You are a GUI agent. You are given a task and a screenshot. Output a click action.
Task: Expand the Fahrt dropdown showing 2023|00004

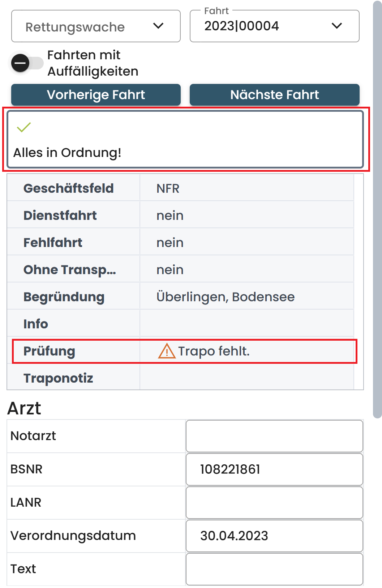pyautogui.click(x=274, y=26)
